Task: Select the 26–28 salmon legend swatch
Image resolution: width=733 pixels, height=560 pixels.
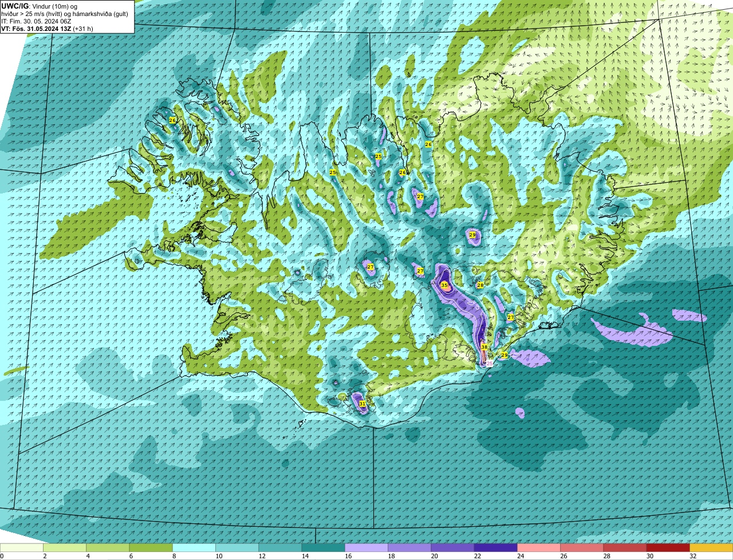Action: click(582, 547)
